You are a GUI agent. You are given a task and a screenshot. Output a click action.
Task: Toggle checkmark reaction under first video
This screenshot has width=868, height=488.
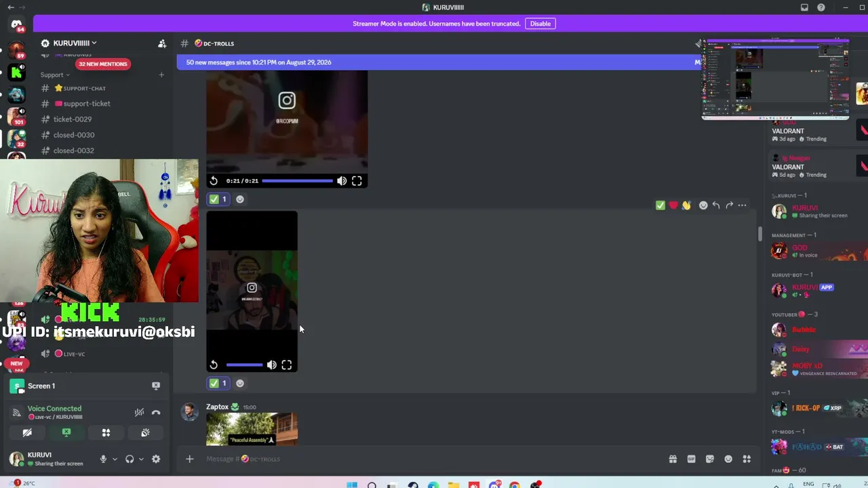click(x=218, y=199)
